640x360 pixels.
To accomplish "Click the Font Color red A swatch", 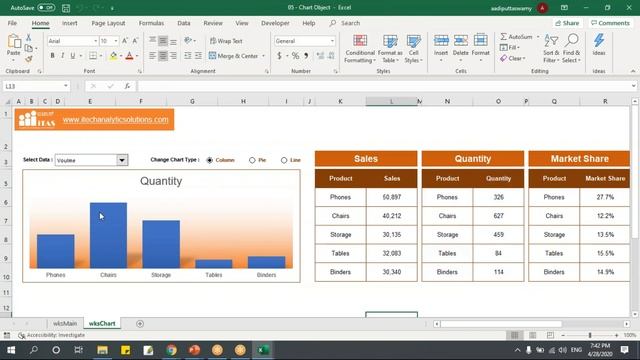I will (x=129, y=56).
